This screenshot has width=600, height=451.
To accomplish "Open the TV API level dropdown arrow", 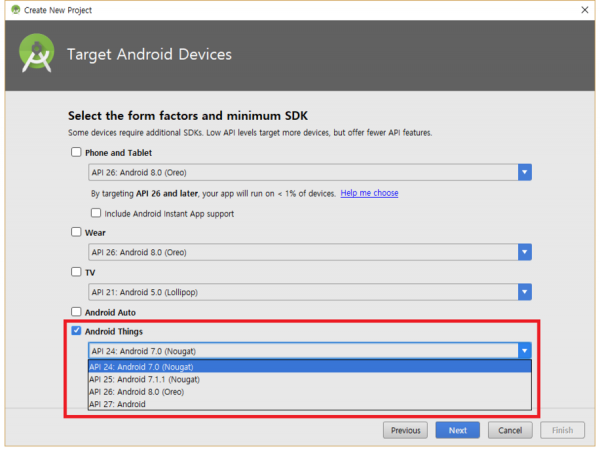I will coord(525,292).
